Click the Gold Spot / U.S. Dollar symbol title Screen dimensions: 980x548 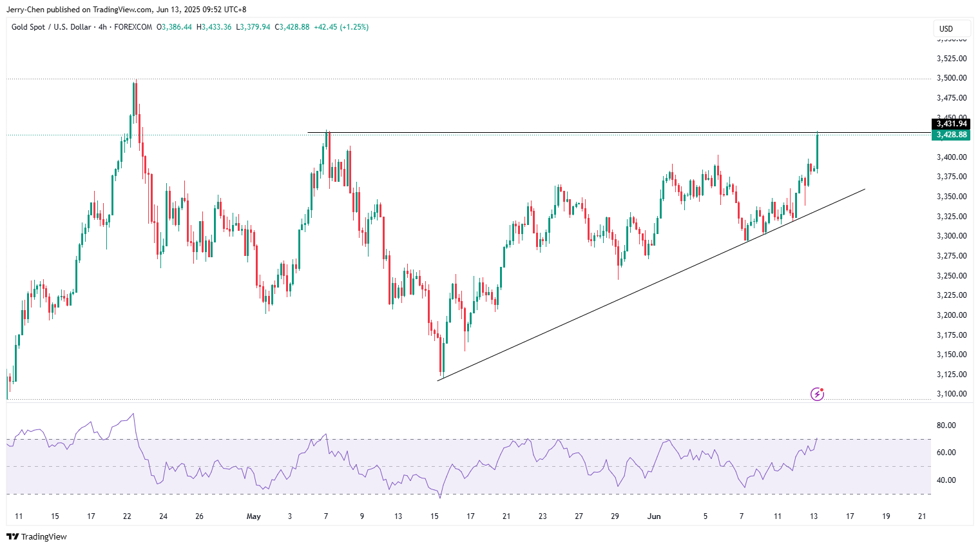[51, 27]
